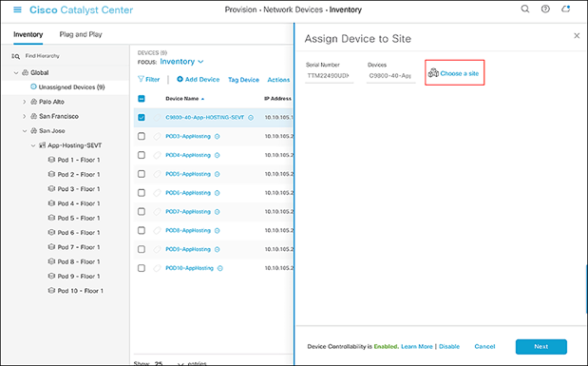
Task: Open the hamburger navigation menu
Action: click(17, 10)
